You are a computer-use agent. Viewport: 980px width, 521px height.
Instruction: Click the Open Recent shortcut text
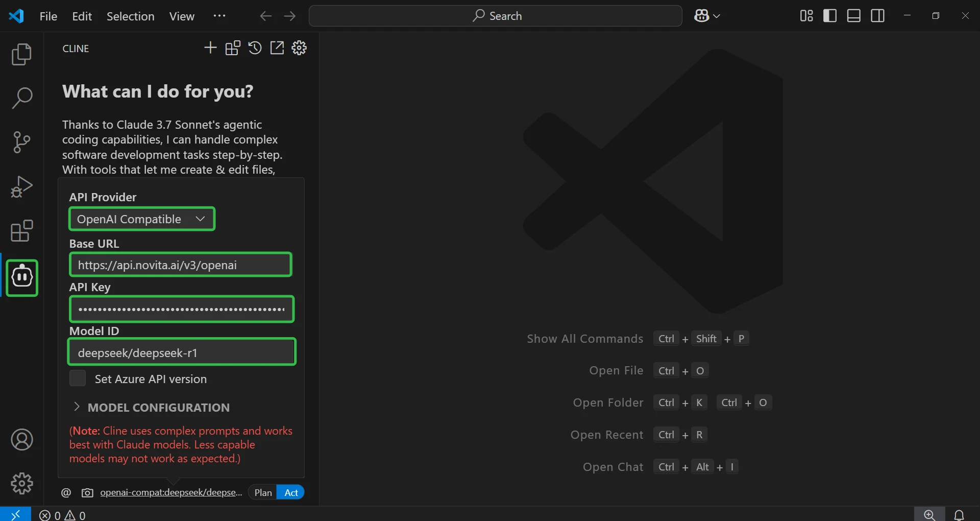click(x=607, y=435)
